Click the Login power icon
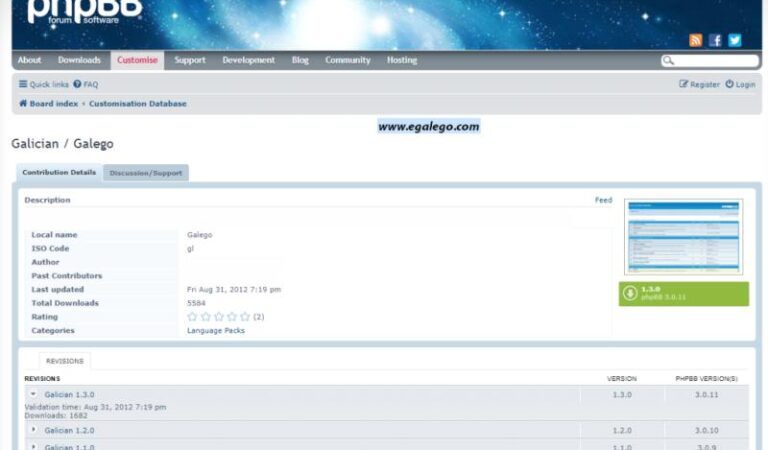The height and width of the screenshot is (450, 768). [x=729, y=84]
